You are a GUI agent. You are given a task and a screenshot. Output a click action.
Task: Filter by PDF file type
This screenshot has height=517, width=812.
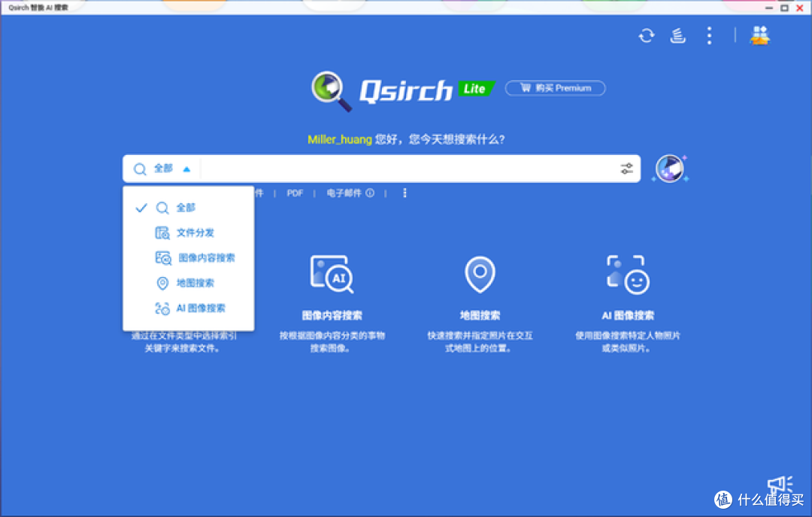coord(295,193)
